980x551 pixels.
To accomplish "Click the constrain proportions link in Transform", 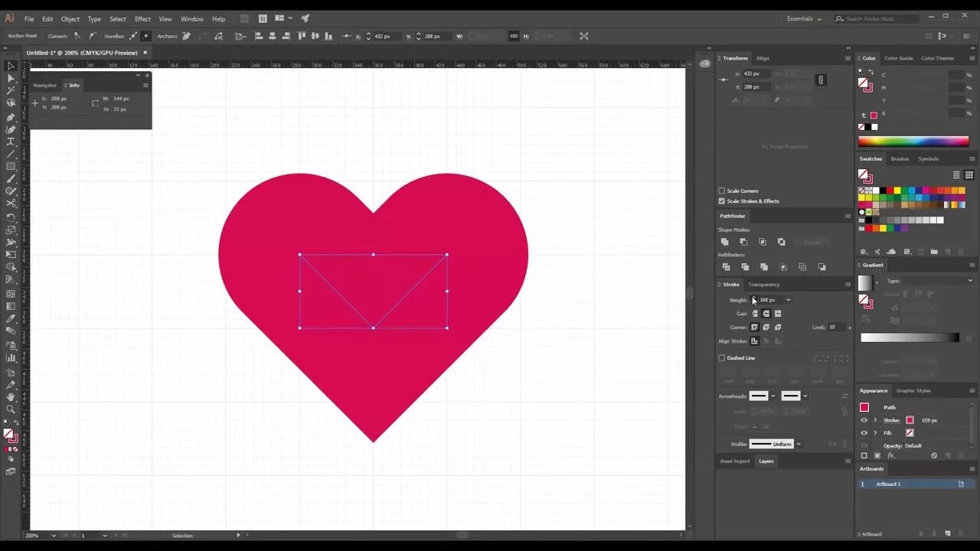I will pyautogui.click(x=821, y=80).
